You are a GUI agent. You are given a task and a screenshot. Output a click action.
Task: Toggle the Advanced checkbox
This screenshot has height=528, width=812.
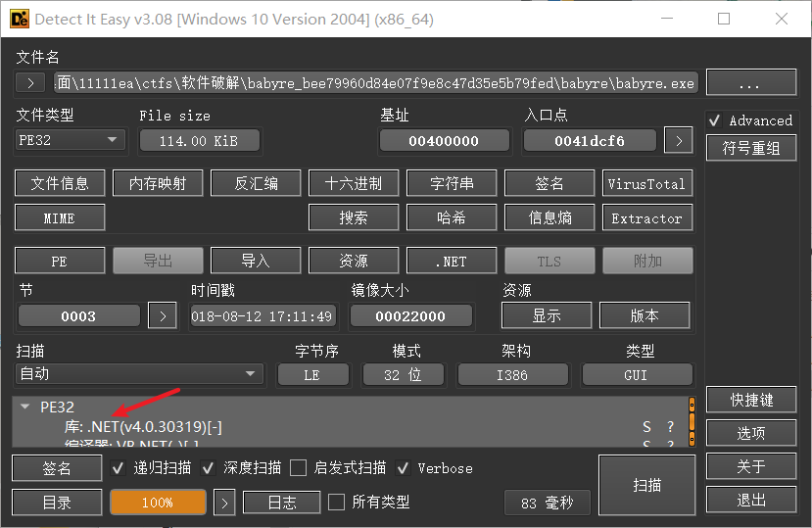coord(715,120)
